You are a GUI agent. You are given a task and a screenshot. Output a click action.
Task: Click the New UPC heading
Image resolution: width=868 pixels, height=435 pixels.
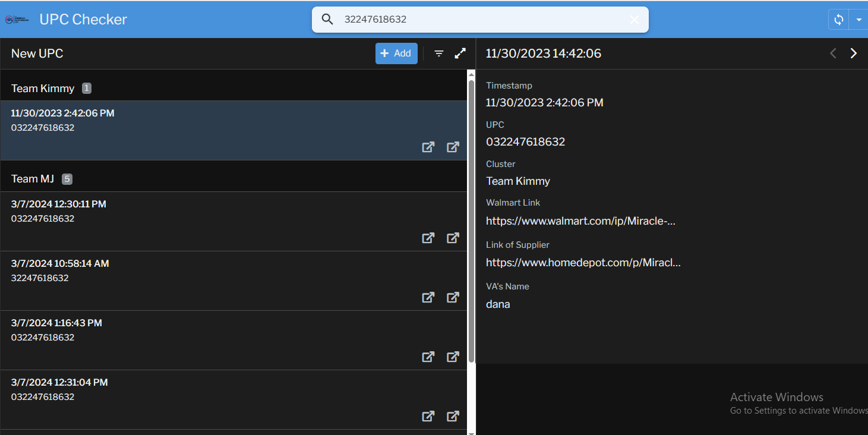pos(37,53)
